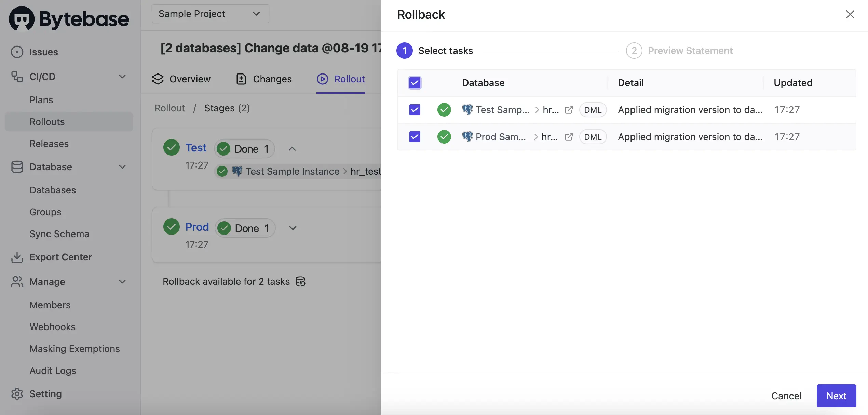This screenshot has height=415, width=868.
Task: Open external link icon for Prod Sample row
Action: (x=569, y=137)
